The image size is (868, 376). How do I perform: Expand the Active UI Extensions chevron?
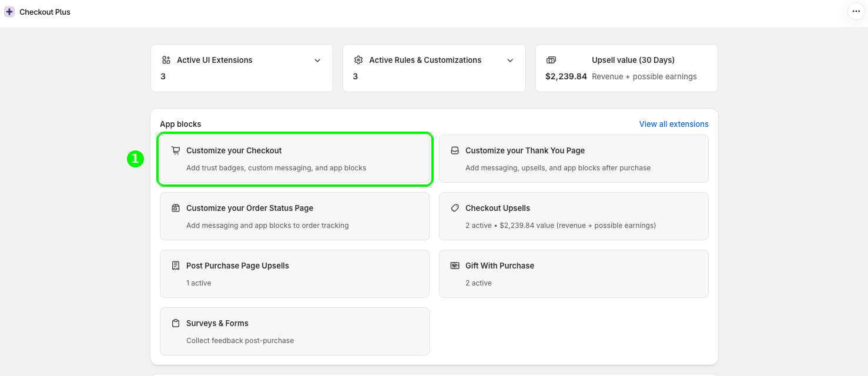tap(317, 61)
